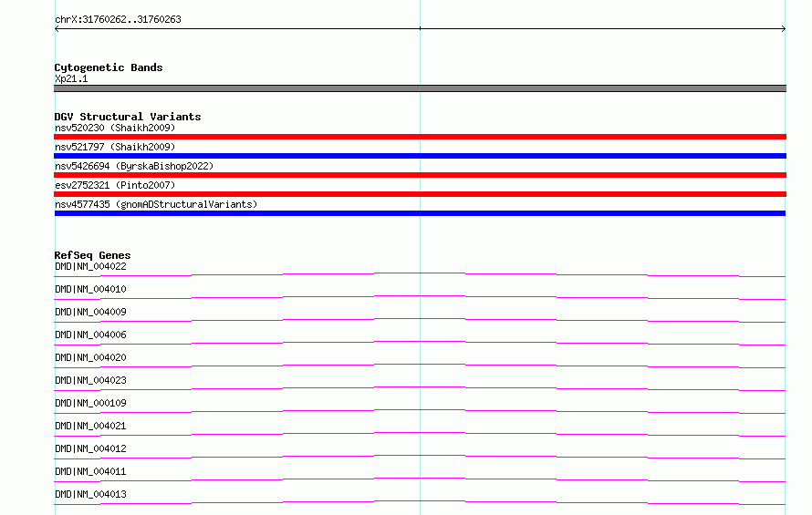This screenshot has height=515, width=812.
Task: Click the nsv4577435 (gnomADStructuralVariants) label
Action: (156, 204)
